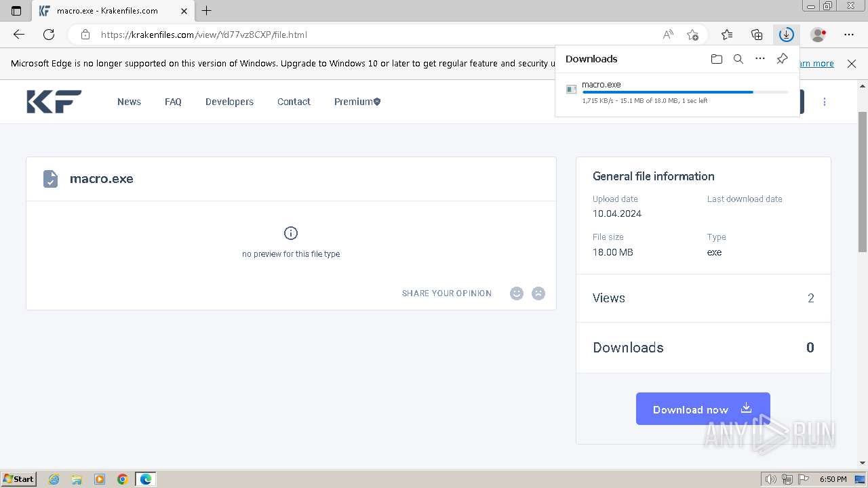The height and width of the screenshot is (488, 868).
Task: Click the volume tray icon
Action: 771,479
